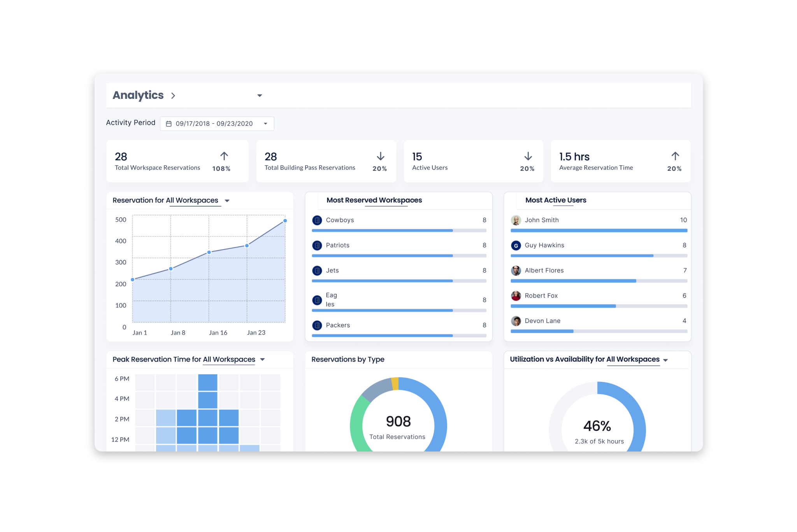Open the Activity Period date range dropdown

265,124
